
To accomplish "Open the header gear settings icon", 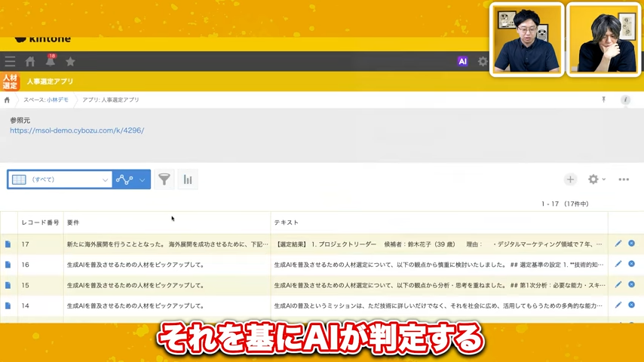I will click(483, 62).
